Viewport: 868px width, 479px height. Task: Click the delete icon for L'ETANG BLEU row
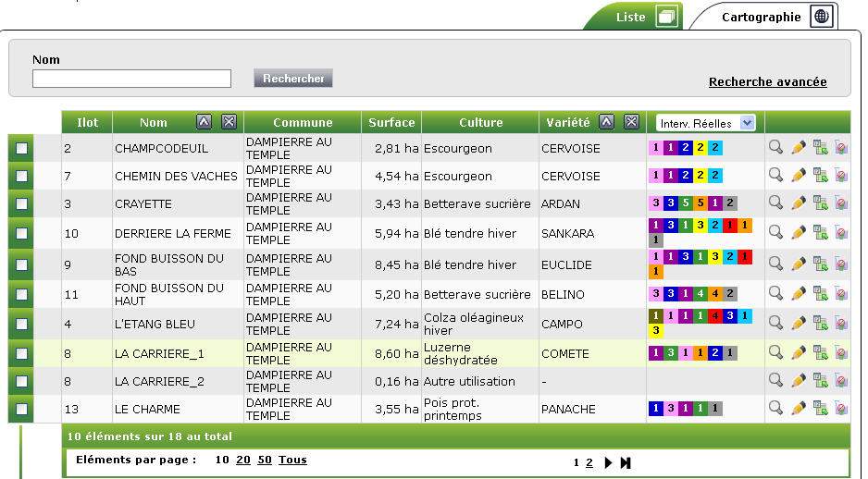pos(841,323)
